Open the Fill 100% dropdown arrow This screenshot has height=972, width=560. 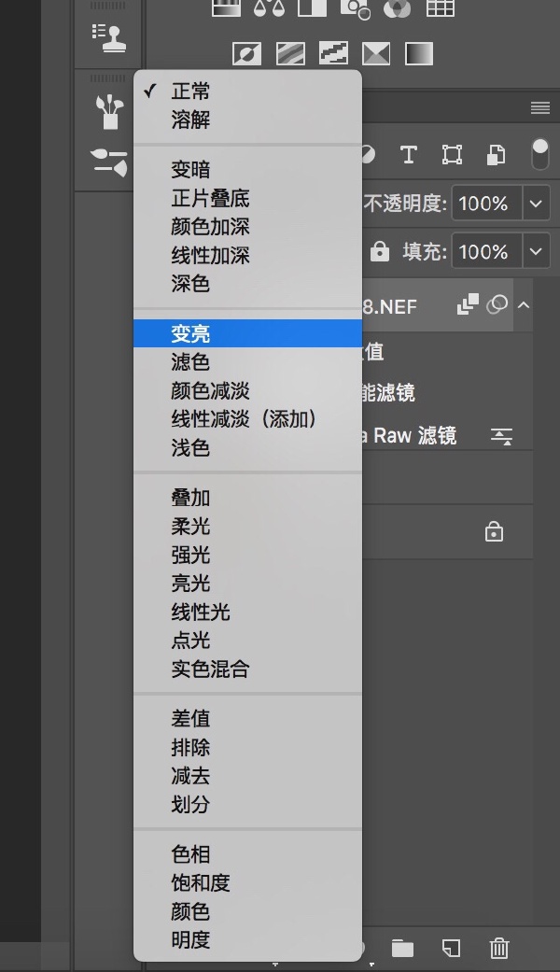pyautogui.click(x=536, y=252)
